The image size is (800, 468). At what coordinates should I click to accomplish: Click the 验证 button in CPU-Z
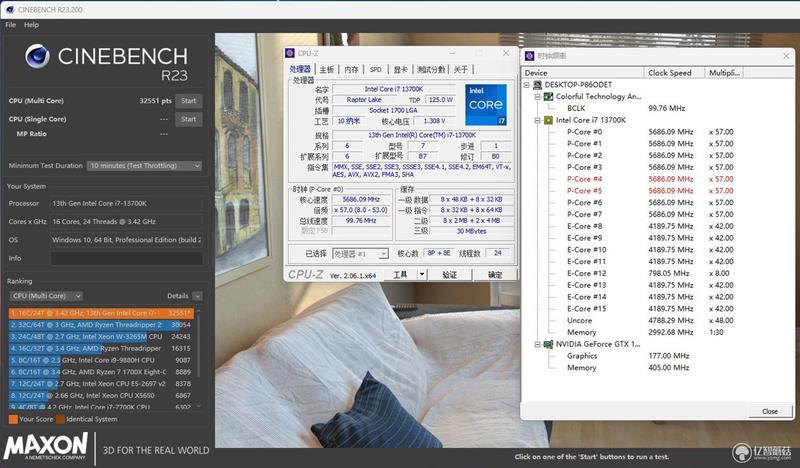[449, 275]
